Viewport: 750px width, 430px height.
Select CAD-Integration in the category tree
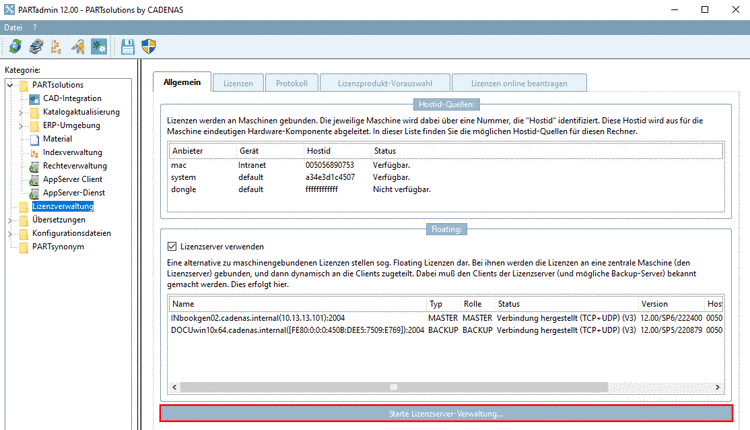click(x=72, y=98)
